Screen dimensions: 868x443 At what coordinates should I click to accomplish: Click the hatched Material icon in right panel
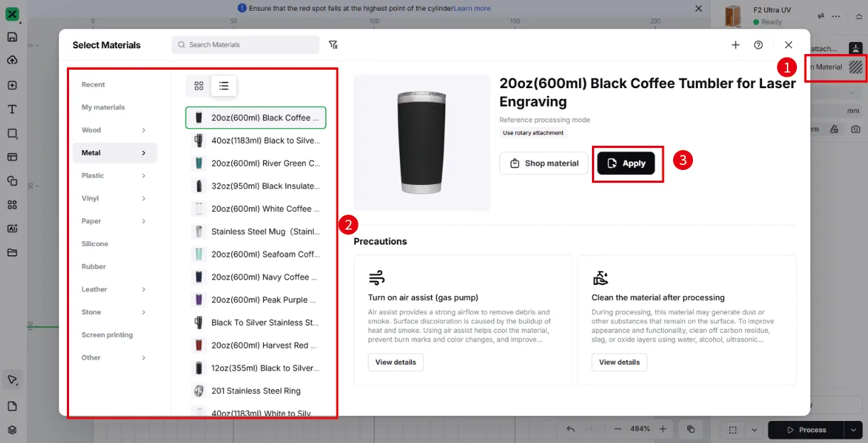point(856,67)
